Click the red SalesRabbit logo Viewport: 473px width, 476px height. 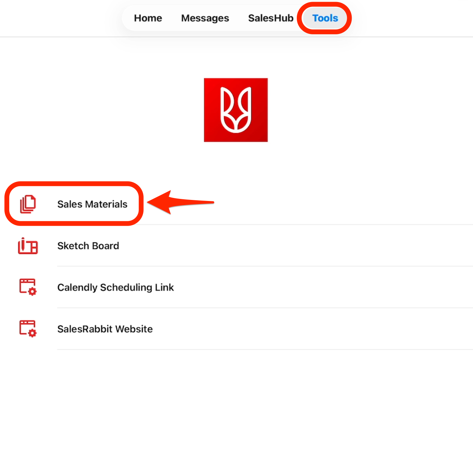tap(236, 110)
